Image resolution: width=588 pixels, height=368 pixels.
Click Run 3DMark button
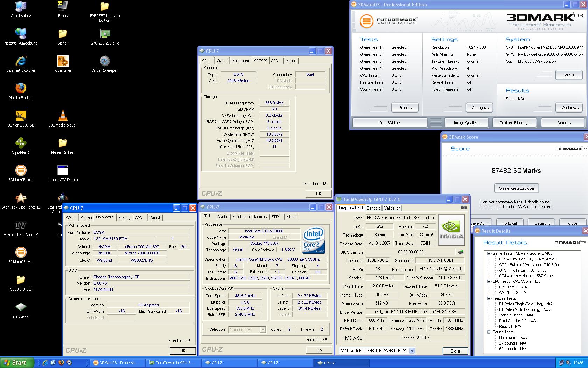(x=390, y=123)
